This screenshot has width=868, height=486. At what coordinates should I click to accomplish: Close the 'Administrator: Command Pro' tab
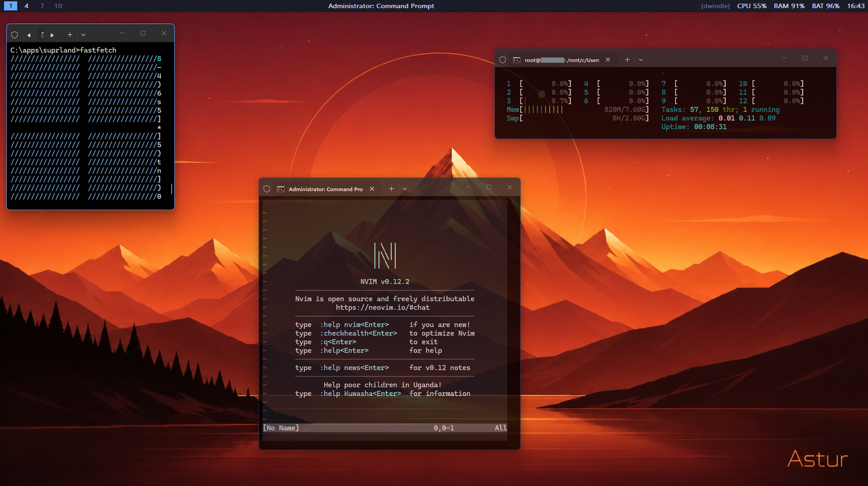pyautogui.click(x=372, y=189)
